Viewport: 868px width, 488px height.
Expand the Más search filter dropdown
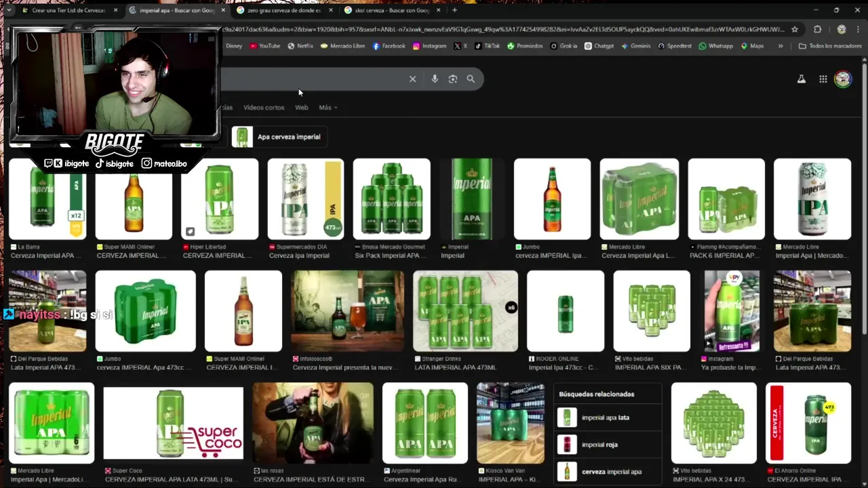328,108
